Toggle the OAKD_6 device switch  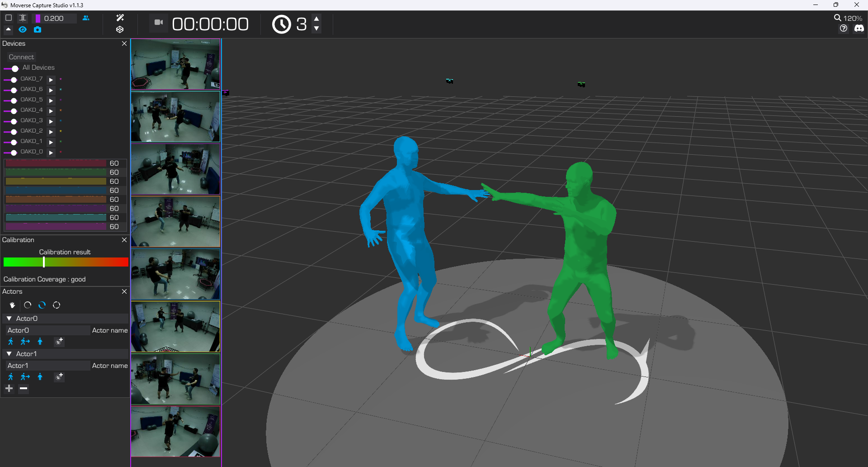click(10, 90)
